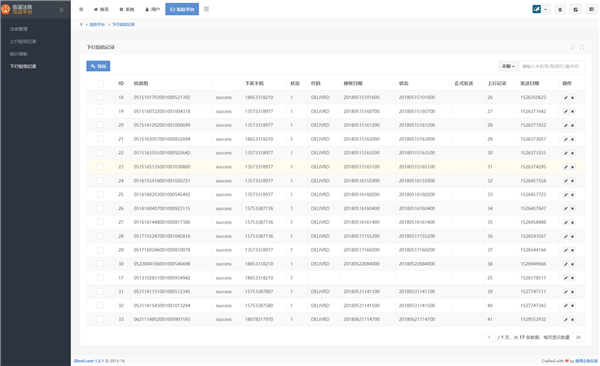Check the box for row ID 20
The width and height of the screenshot is (600, 366).
(100, 125)
